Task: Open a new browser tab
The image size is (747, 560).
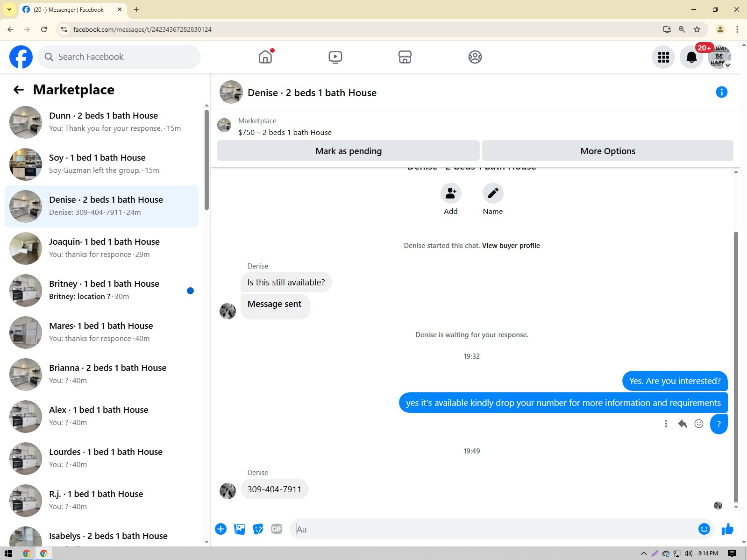Action: click(x=136, y=9)
